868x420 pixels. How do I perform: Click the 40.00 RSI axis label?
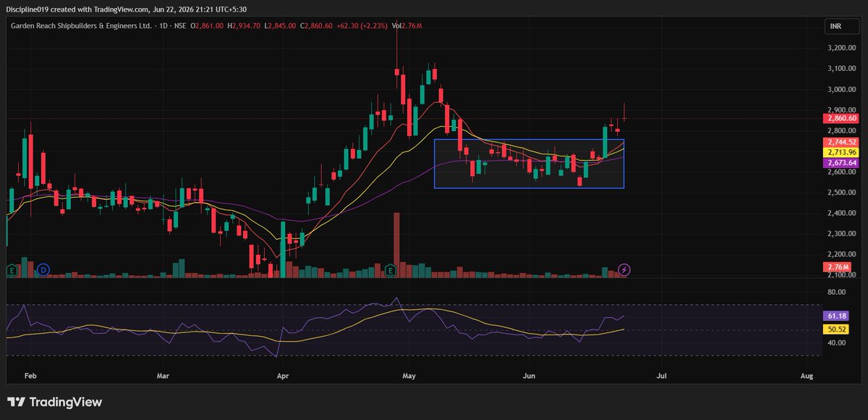838,343
